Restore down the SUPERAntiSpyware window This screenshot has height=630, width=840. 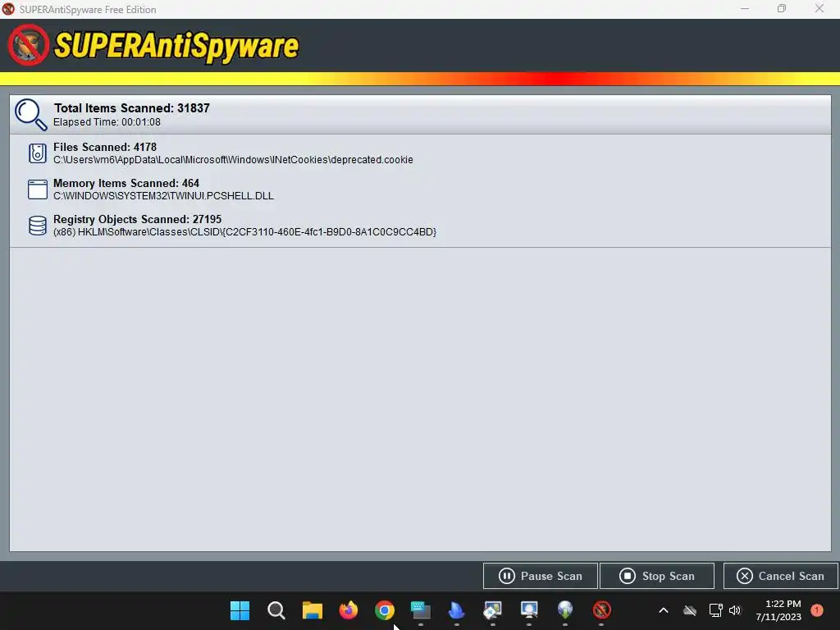(x=782, y=9)
